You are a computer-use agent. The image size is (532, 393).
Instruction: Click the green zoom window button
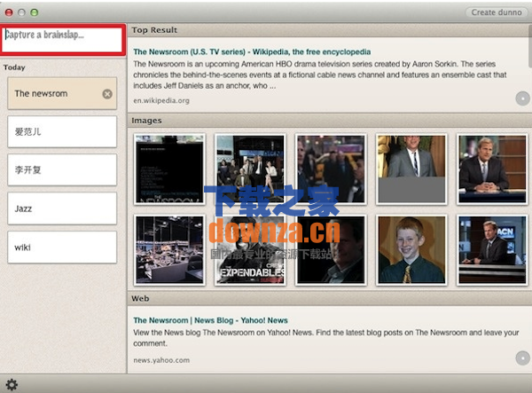pyautogui.click(x=35, y=12)
